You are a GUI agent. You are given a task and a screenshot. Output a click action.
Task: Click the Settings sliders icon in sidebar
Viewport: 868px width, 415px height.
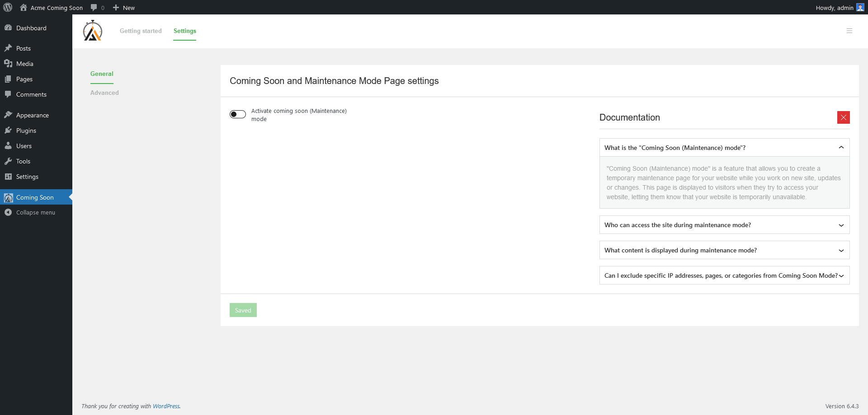tap(8, 177)
